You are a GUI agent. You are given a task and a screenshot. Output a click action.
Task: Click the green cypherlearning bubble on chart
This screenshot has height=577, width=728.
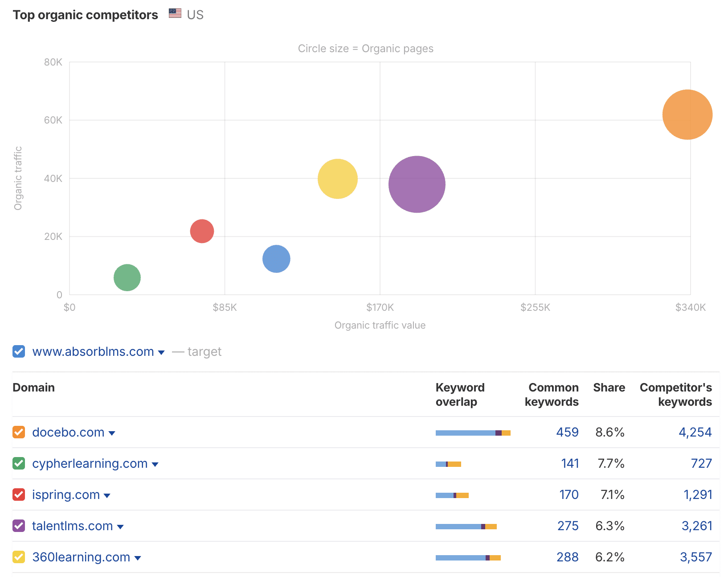(x=127, y=277)
